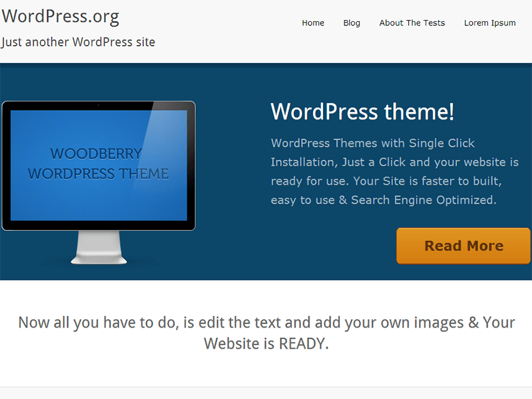Go to the Blog page
Viewport: 532px width, 399px height.
351,23
